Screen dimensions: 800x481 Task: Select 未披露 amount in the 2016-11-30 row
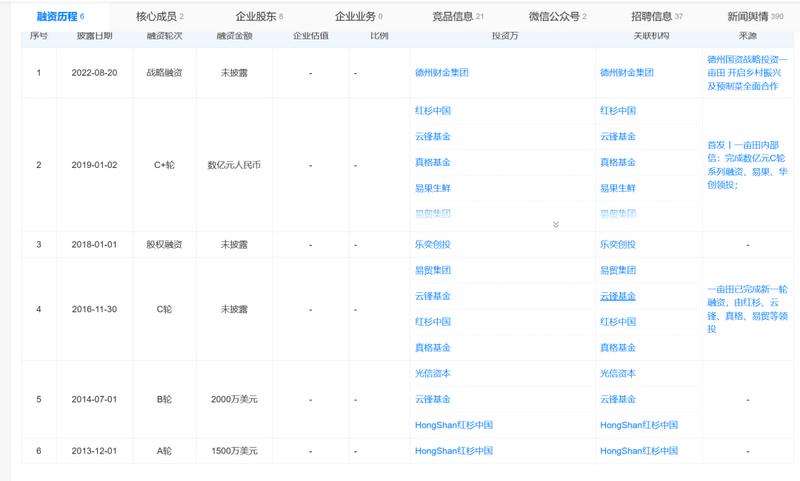point(234,309)
